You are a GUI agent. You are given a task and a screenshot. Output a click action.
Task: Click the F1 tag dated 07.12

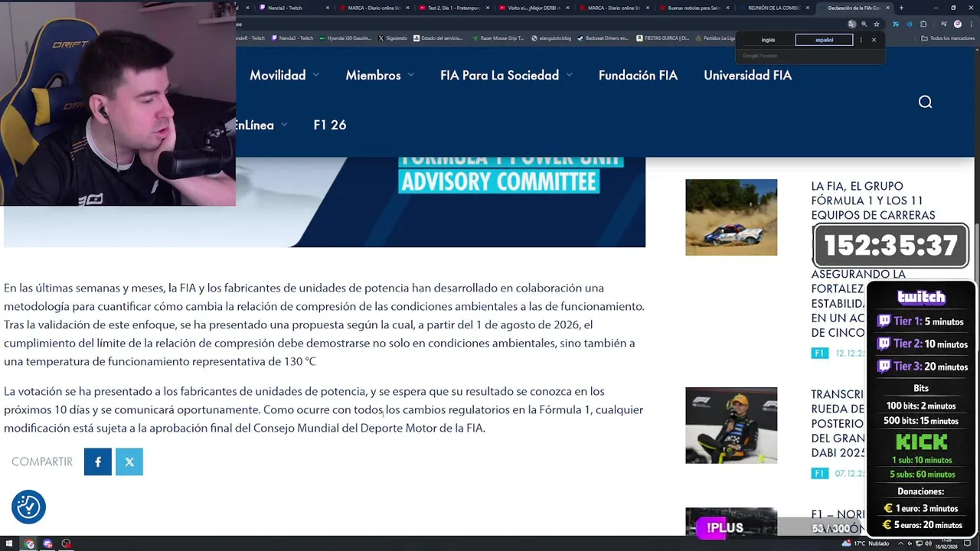tap(819, 474)
